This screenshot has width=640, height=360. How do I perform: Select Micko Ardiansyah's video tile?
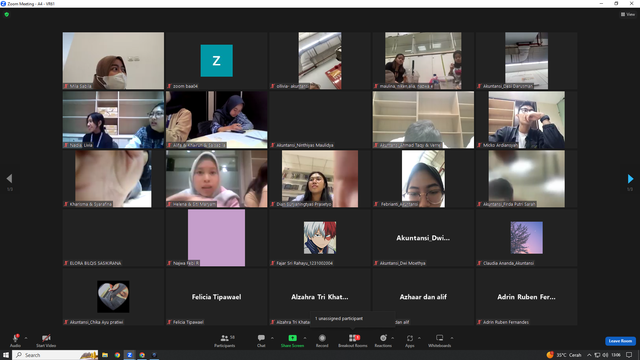tap(527, 120)
